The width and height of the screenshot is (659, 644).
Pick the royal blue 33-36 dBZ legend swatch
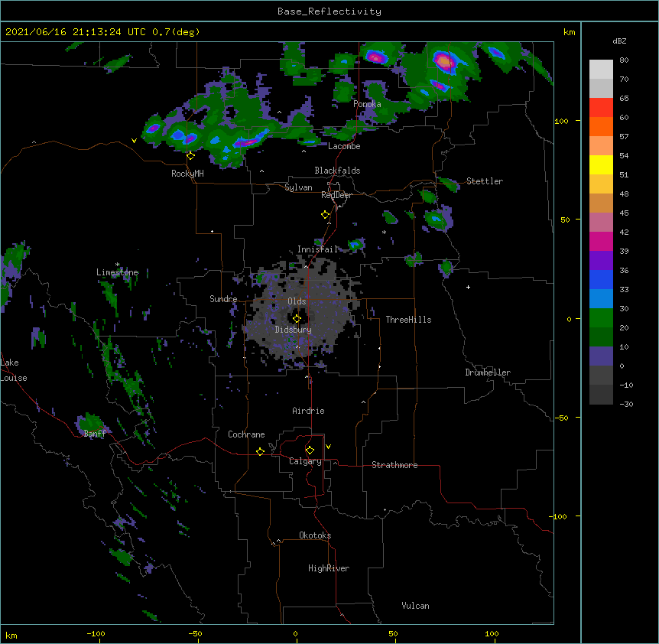click(x=601, y=279)
